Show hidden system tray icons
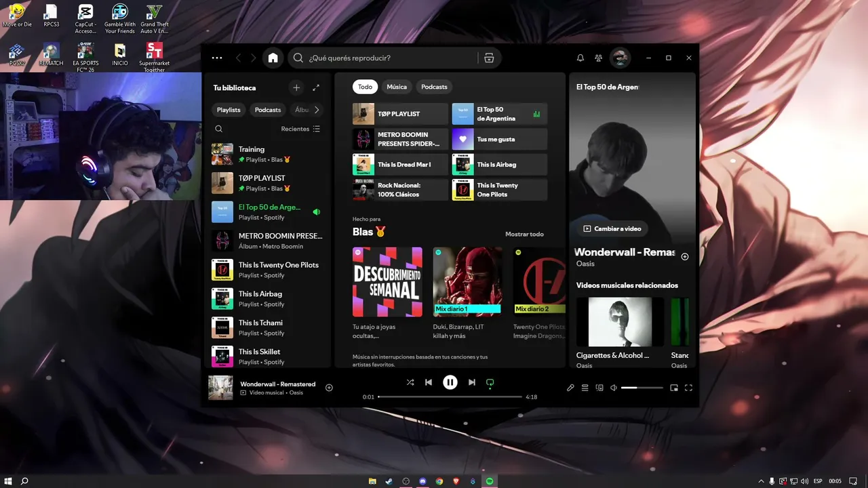This screenshot has height=488, width=868. [761, 481]
